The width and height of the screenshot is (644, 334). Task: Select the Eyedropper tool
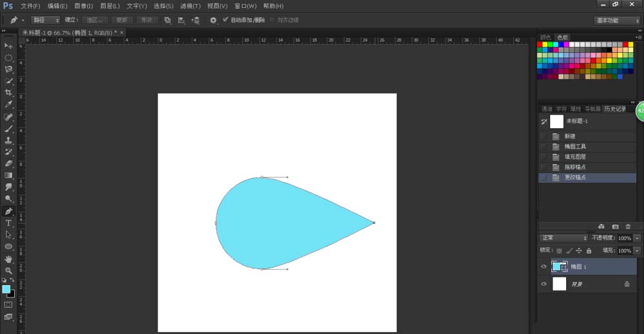pos(9,104)
